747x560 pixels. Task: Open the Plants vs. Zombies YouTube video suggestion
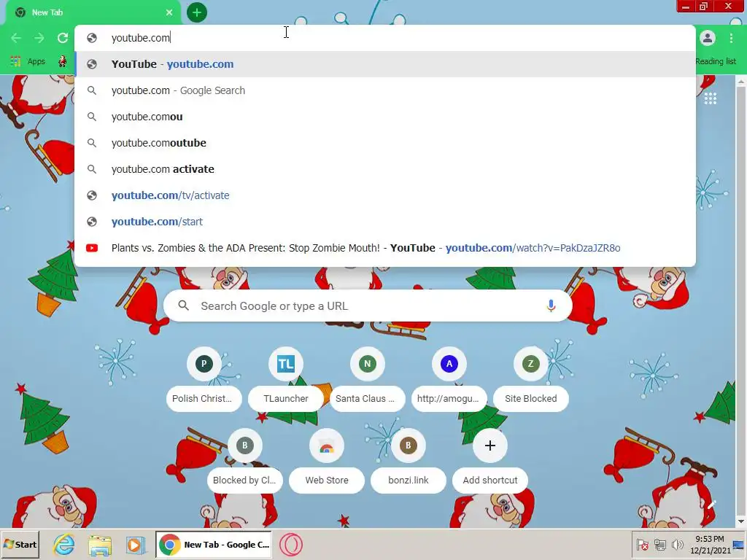[385, 248]
